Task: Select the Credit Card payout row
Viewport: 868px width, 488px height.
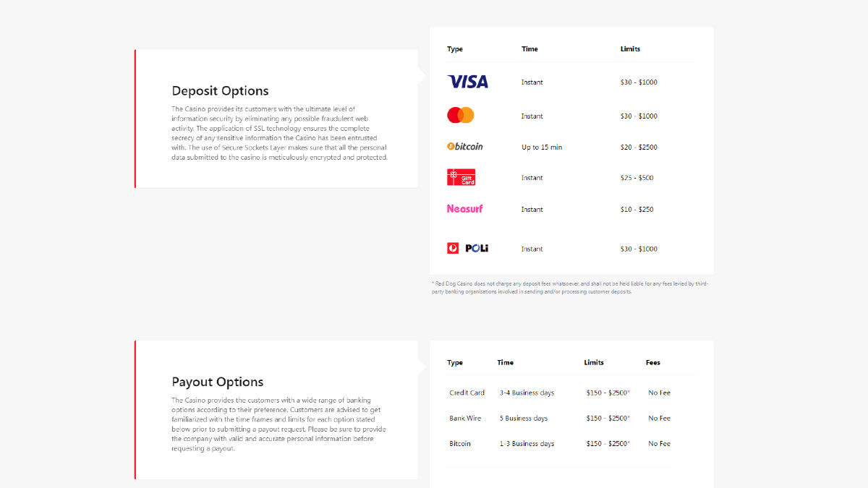Action: pyautogui.click(x=560, y=393)
